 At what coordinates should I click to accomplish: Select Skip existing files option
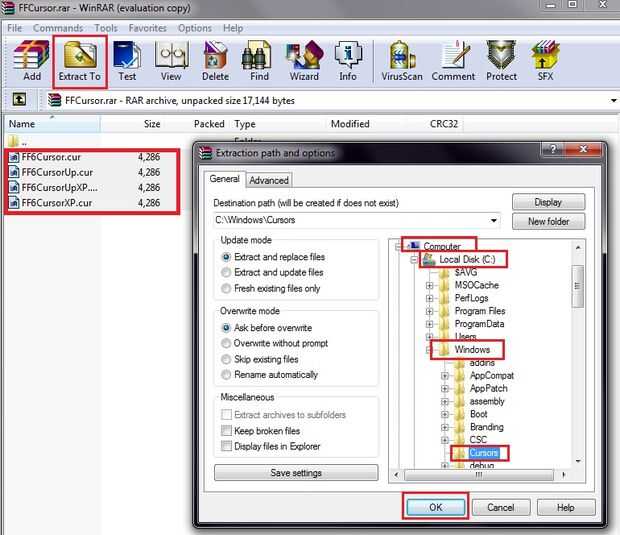pyautogui.click(x=225, y=359)
